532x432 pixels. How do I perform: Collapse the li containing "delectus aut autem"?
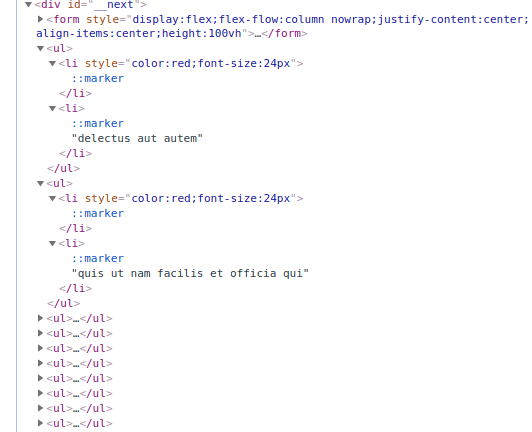52,109
